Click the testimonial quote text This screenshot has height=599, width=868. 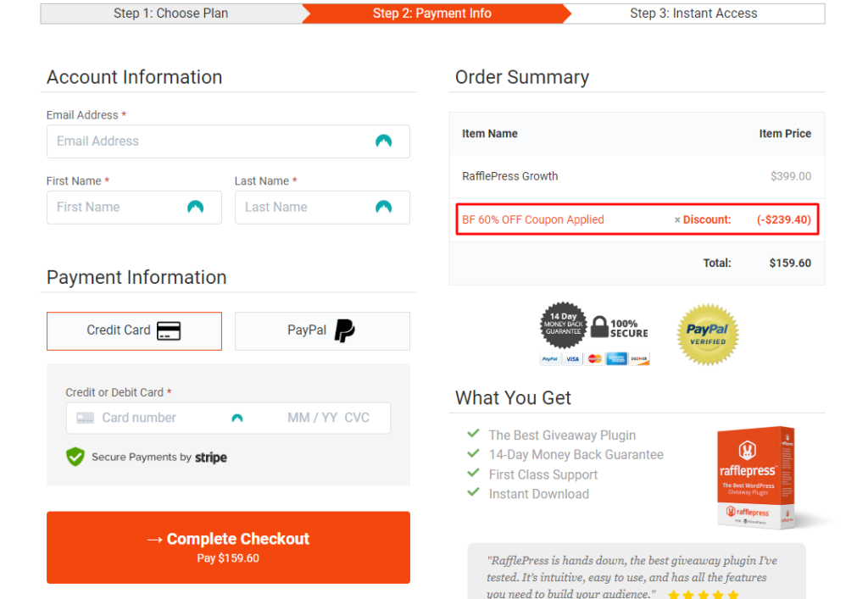(632, 577)
